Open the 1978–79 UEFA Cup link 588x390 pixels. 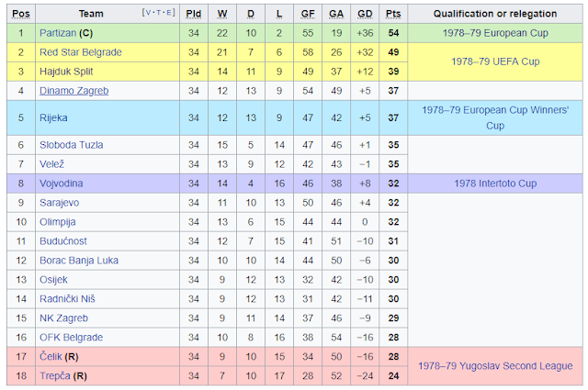point(495,61)
